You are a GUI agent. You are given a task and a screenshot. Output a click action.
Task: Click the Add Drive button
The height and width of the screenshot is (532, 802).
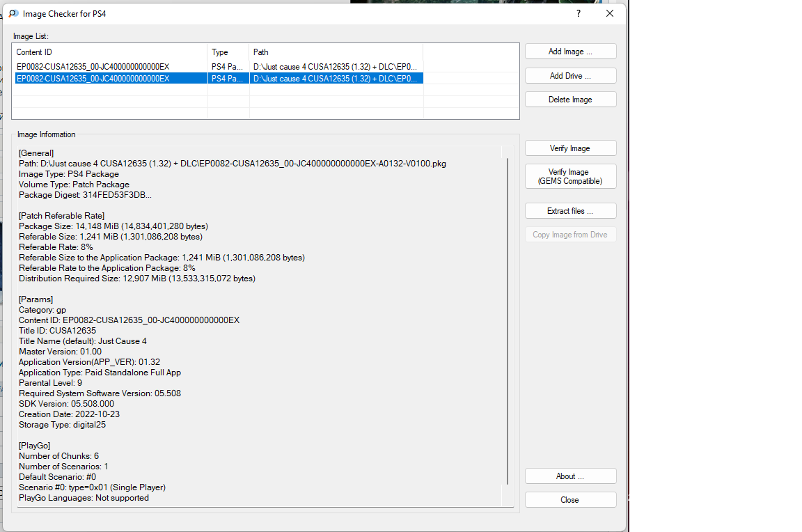tap(570, 76)
